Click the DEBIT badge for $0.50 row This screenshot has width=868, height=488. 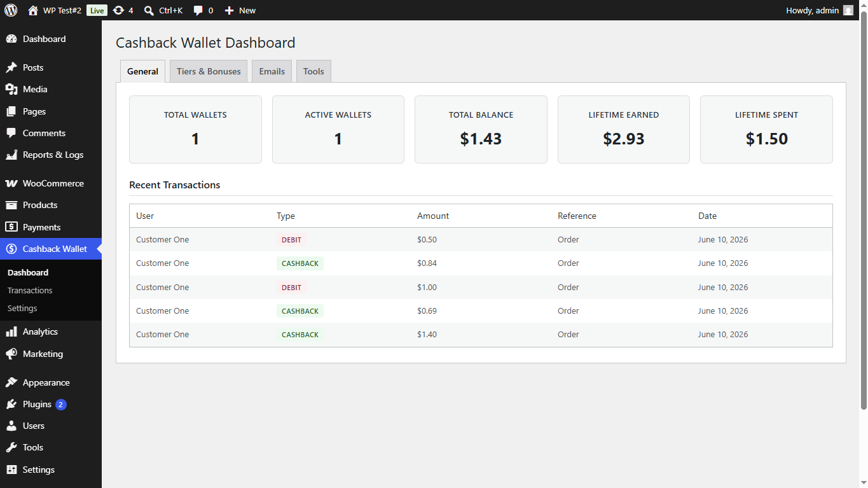pyautogui.click(x=291, y=240)
